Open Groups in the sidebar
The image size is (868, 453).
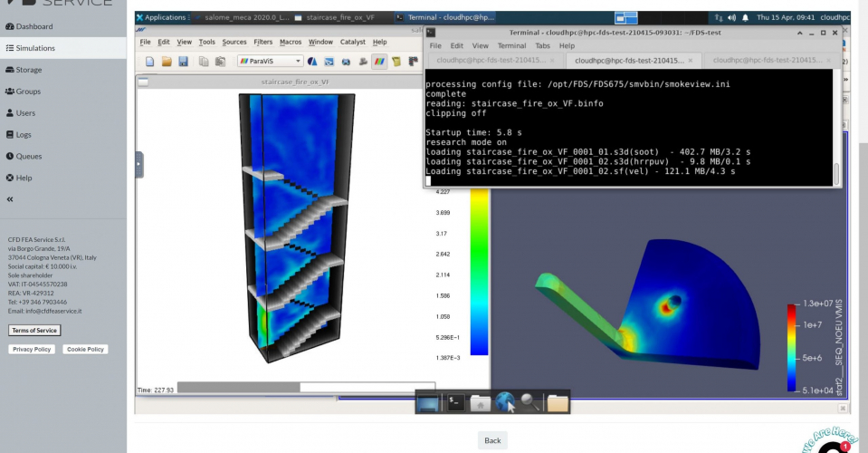[23, 91]
